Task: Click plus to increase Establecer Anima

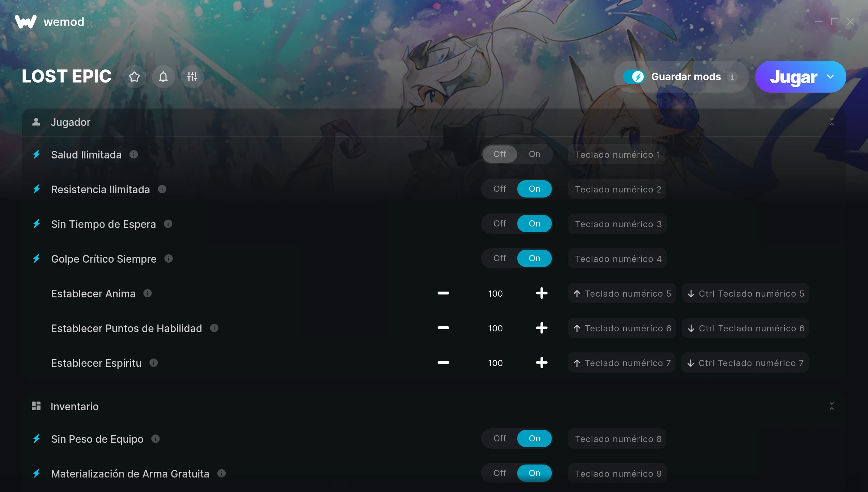Action: point(541,293)
